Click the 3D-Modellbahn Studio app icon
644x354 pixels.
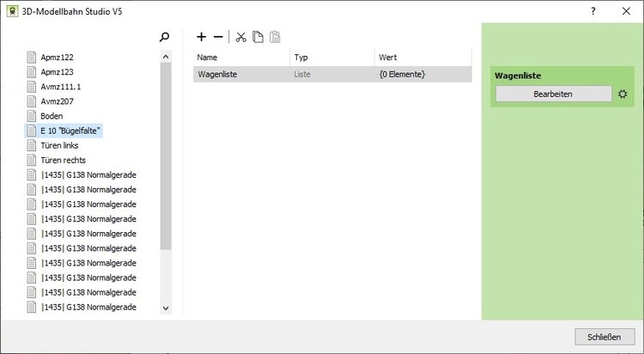point(13,11)
